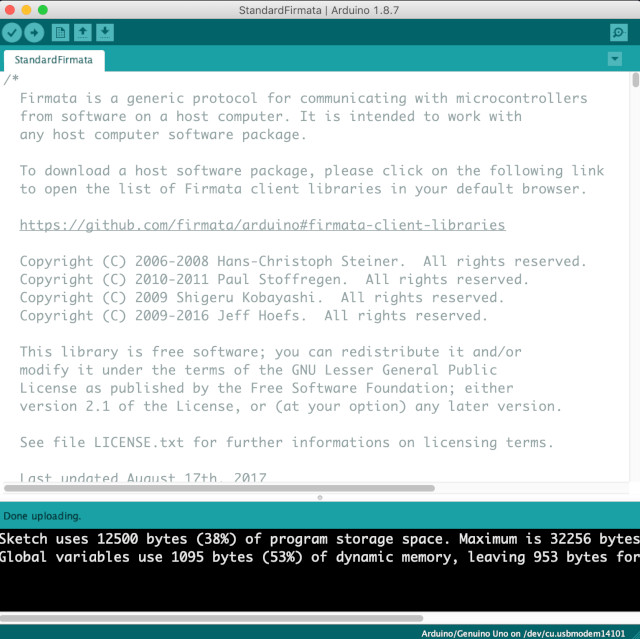Click the console horizontal scrollbar thumb
The image size is (640, 639).
coord(211,618)
